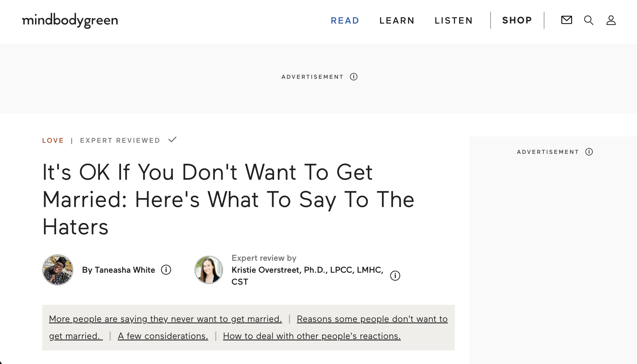Open the Listen menu item
Viewport: 637px width, 364px height.
tap(453, 20)
